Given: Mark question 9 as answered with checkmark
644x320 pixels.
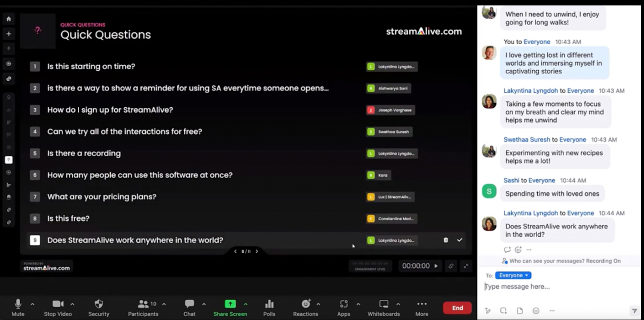Looking at the screenshot, I should coord(460,240).
